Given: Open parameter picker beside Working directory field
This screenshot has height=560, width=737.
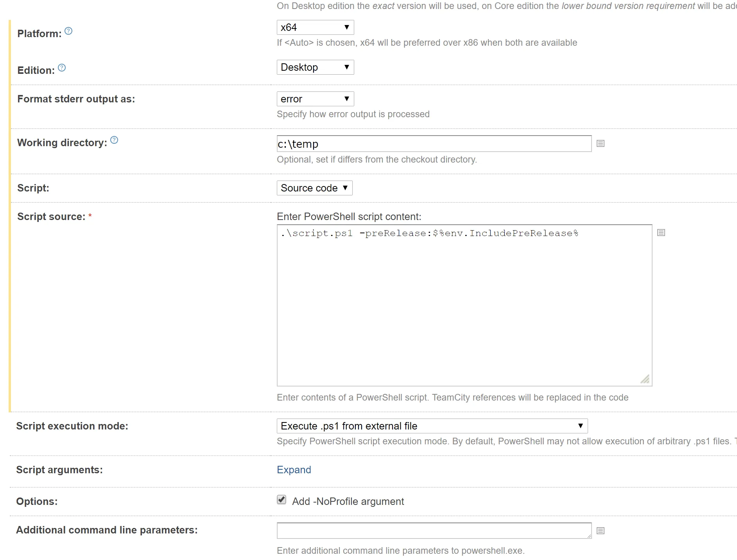Looking at the screenshot, I should coord(601,144).
